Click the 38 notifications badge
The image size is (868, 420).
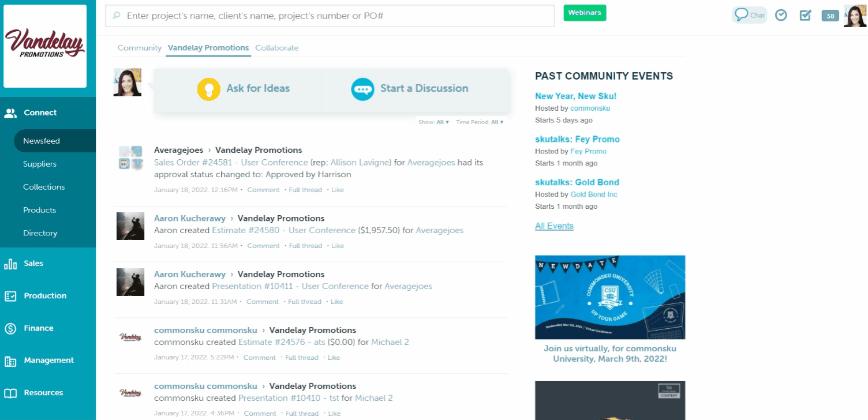click(x=830, y=16)
